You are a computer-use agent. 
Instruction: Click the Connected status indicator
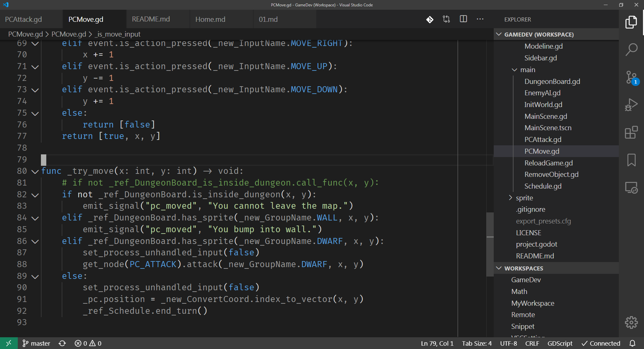click(600, 343)
